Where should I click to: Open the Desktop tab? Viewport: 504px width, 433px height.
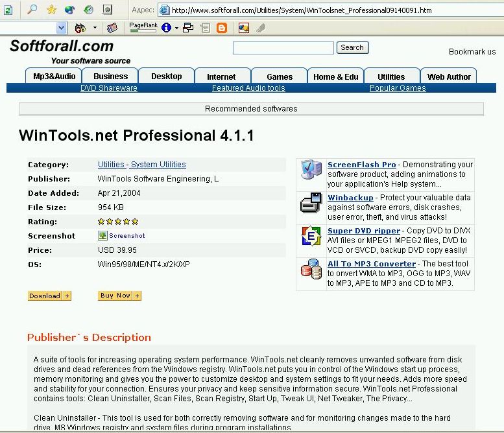click(167, 76)
